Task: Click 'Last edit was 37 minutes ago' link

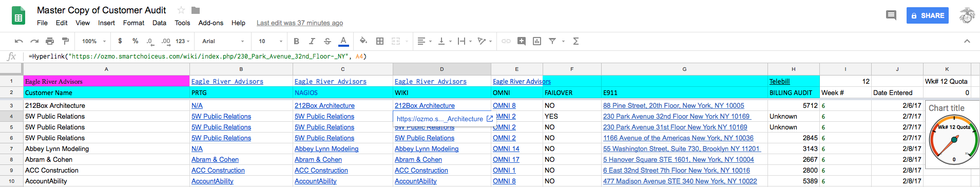Action: [300, 23]
